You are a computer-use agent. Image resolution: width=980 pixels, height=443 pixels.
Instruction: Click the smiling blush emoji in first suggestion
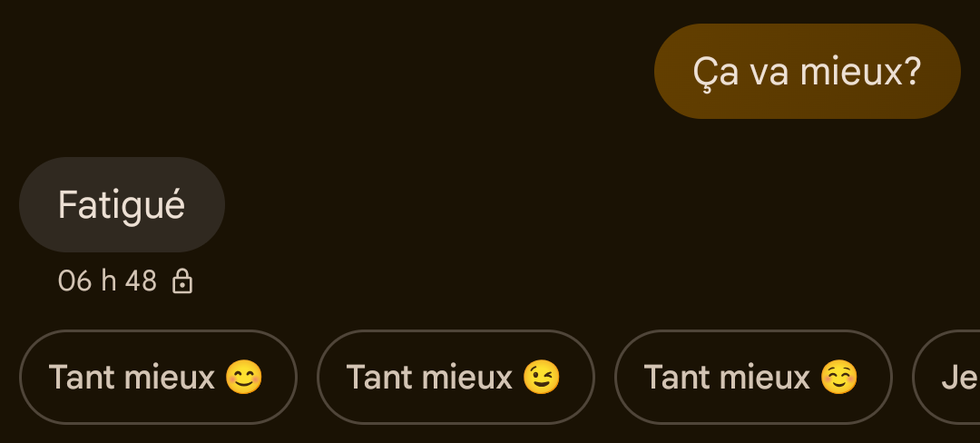[244, 378]
